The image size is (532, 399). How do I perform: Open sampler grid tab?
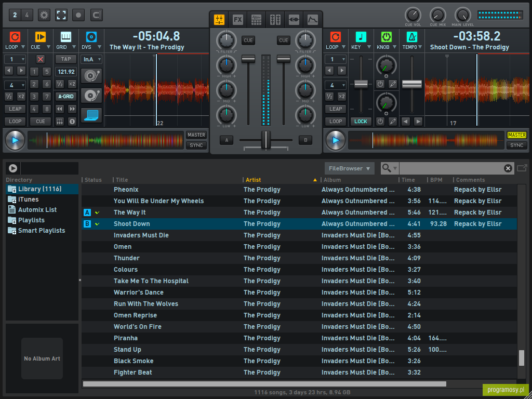(256, 20)
